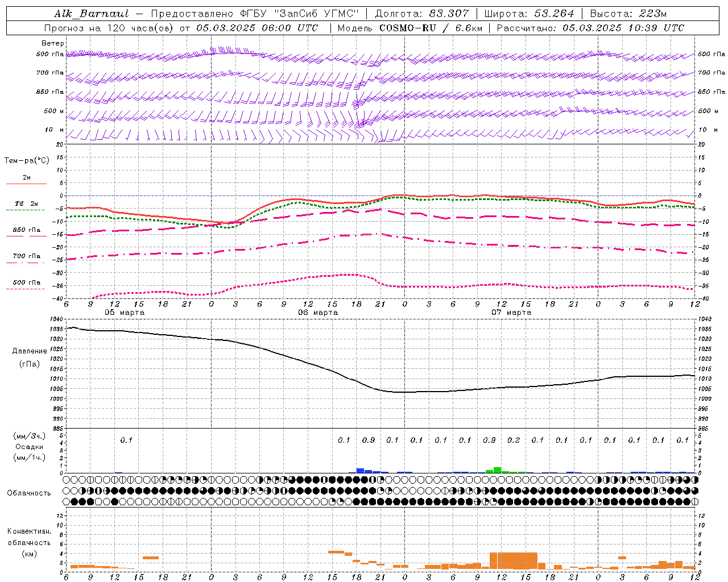Click the Alk_Barnaul station title
728x582 pixels.
coord(92,14)
